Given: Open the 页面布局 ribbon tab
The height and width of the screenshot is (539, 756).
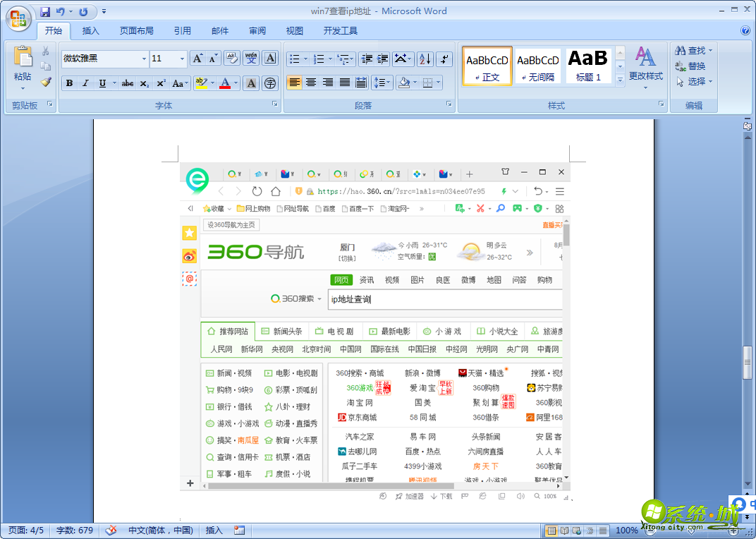Looking at the screenshot, I should tap(137, 30).
